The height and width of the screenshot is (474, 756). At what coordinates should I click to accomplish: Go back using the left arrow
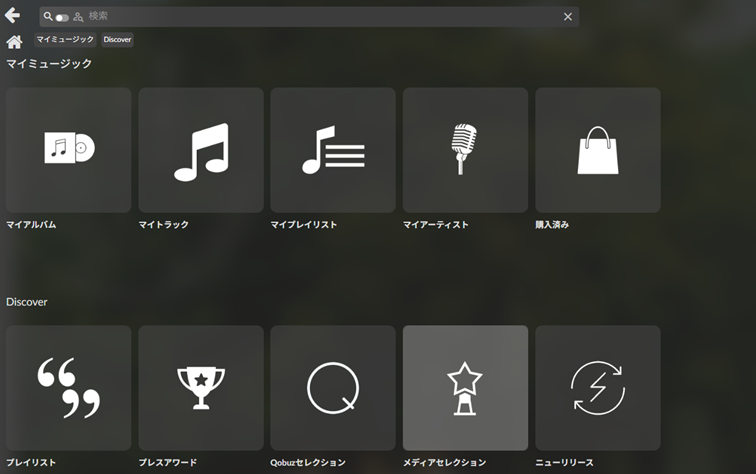(x=13, y=15)
